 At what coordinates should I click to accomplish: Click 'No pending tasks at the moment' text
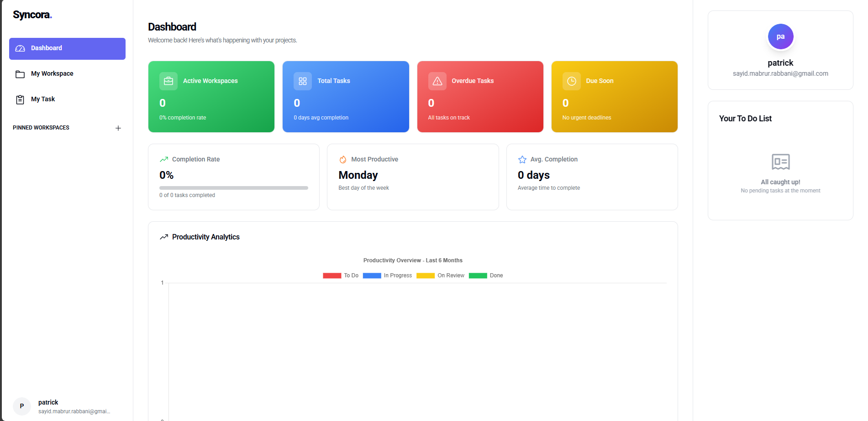point(780,191)
